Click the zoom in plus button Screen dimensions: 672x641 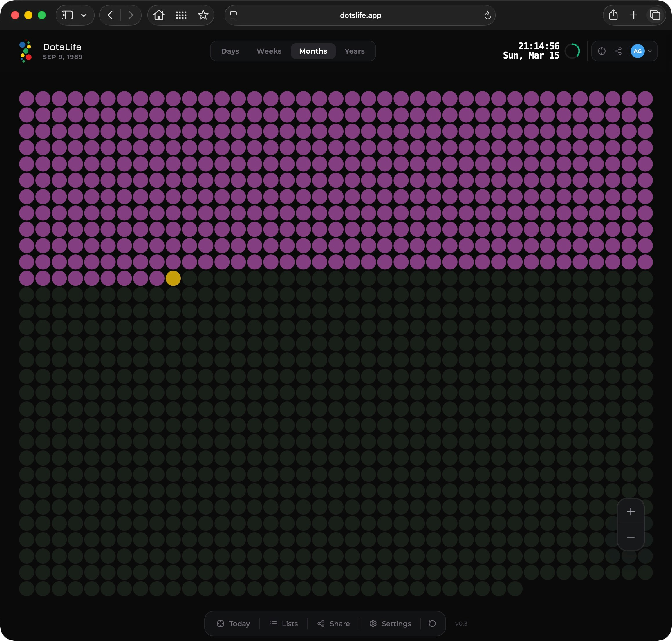click(x=631, y=512)
